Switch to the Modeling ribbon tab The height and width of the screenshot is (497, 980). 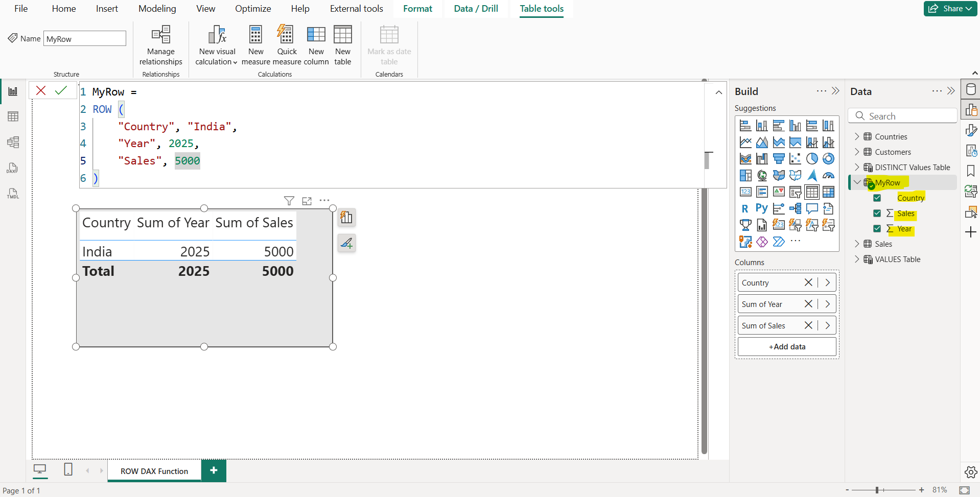click(157, 9)
